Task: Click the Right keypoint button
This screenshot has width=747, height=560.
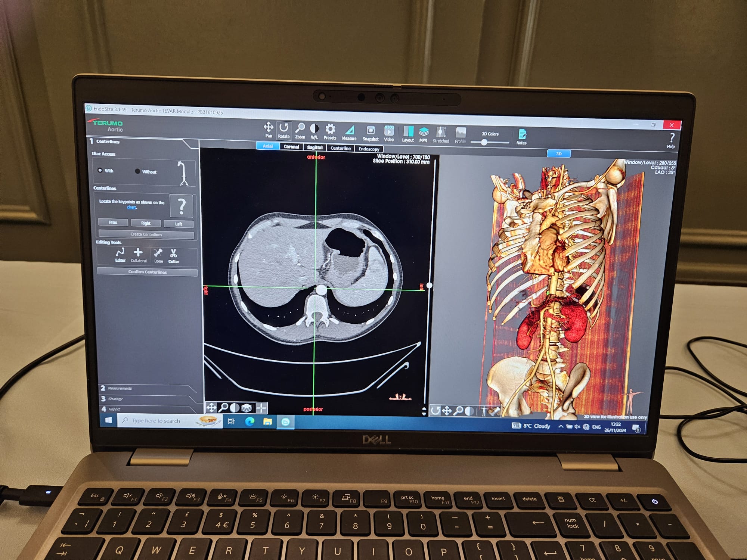Action: pyautogui.click(x=146, y=223)
